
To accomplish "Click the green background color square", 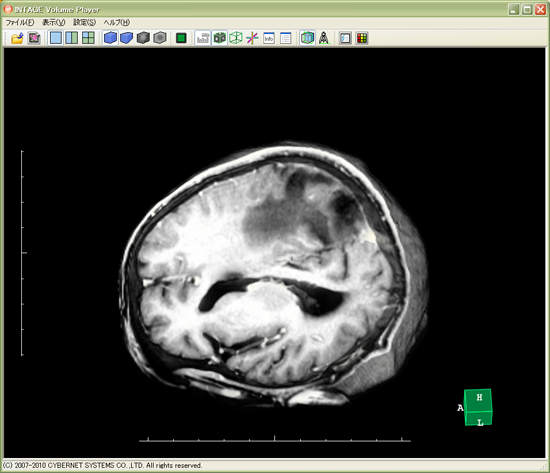I will pos(181,38).
